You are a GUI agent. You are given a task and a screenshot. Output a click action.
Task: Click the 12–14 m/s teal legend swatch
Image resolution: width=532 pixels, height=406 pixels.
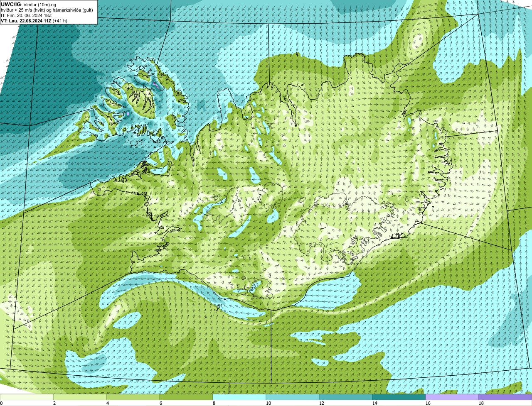346,397
